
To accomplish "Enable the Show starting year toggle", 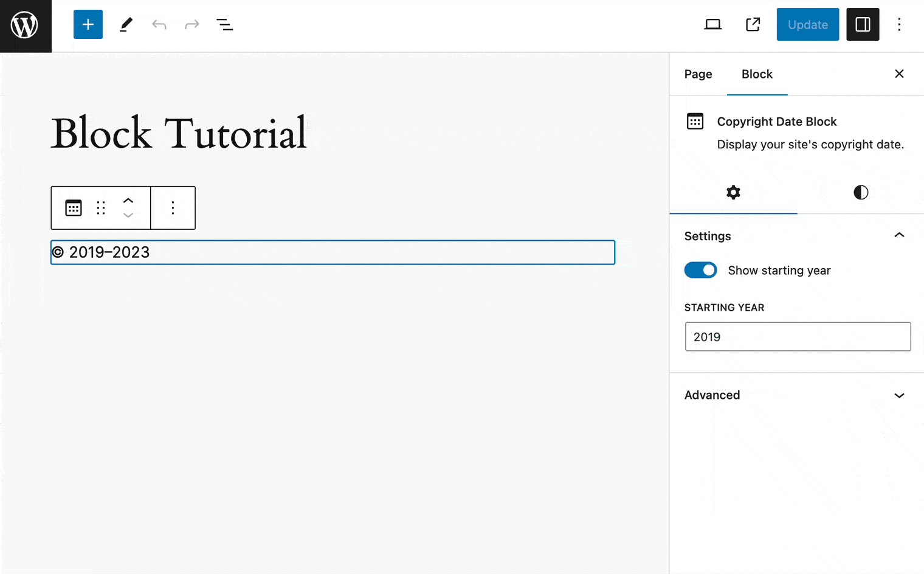I will pyautogui.click(x=700, y=270).
